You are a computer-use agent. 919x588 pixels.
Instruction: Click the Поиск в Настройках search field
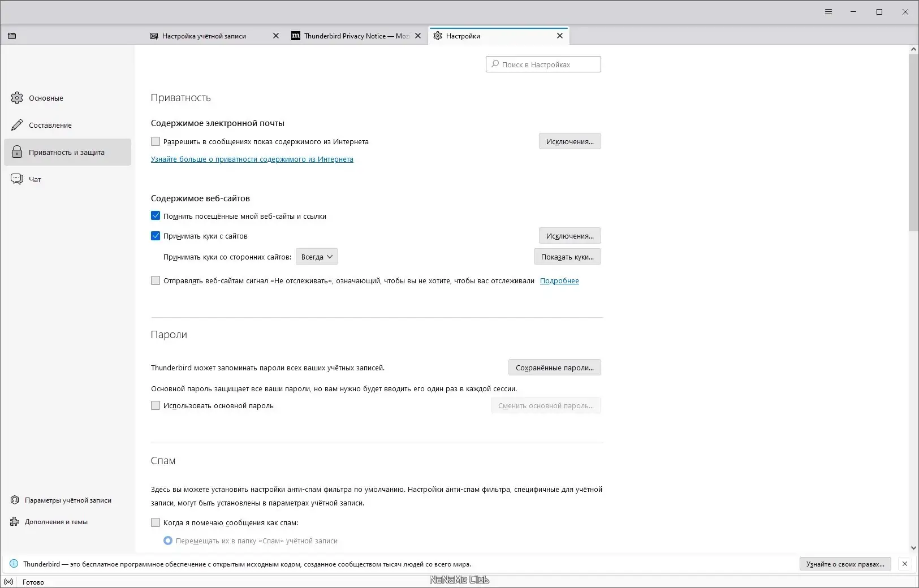[543, 64]
